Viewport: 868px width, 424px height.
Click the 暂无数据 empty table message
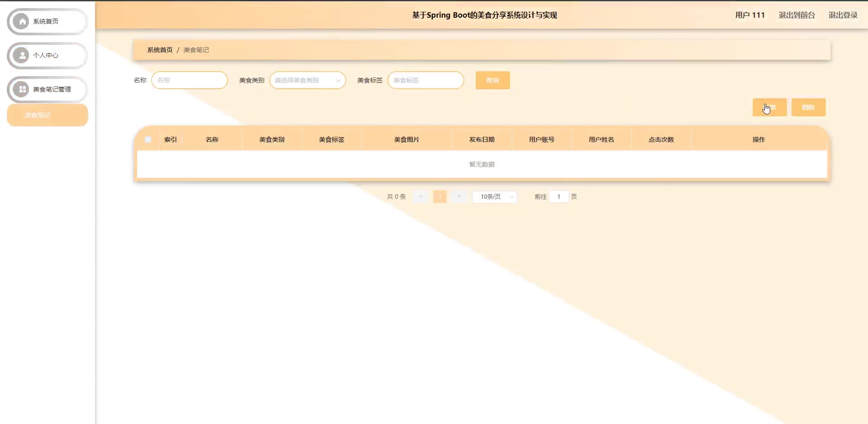tap(482, 164)
